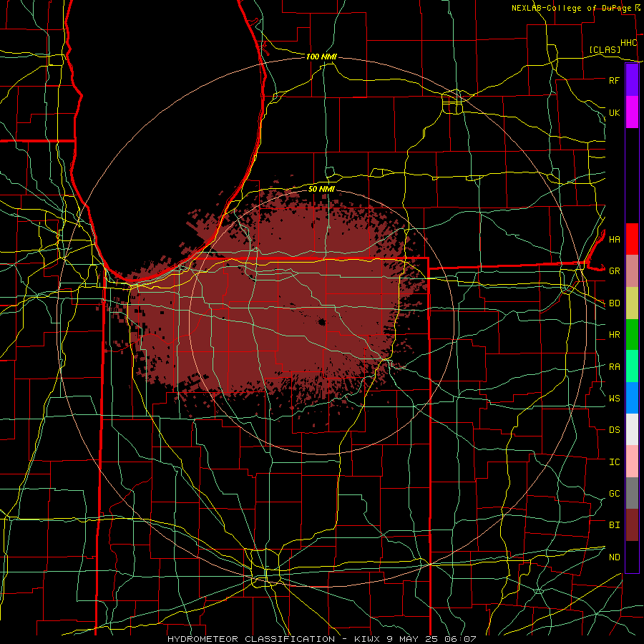Click the brown BI legend swatch

click(x=632, y=525)
